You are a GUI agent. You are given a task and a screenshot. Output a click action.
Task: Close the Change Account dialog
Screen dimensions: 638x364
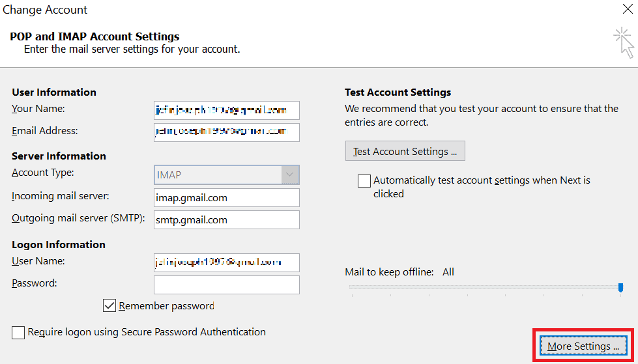click(x=627, y=9)
